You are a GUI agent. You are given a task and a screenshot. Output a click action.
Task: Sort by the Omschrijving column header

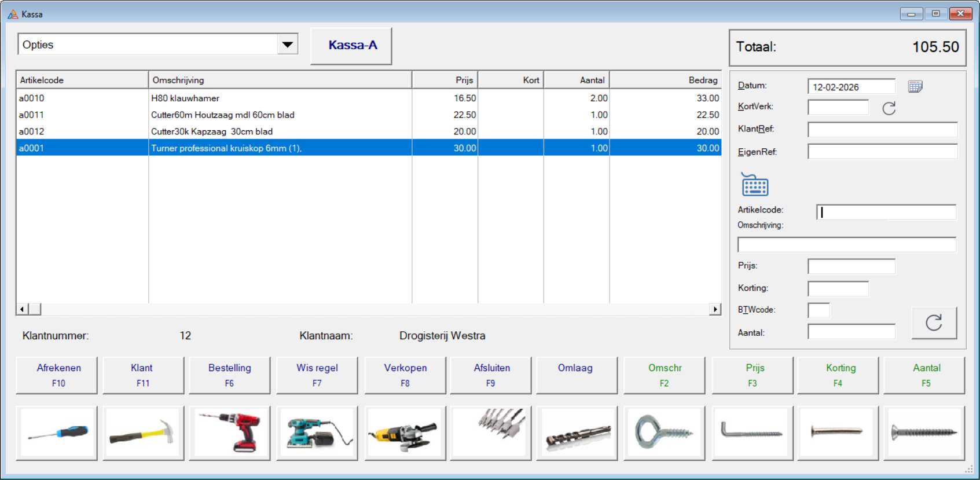click(x=280, y=80)
